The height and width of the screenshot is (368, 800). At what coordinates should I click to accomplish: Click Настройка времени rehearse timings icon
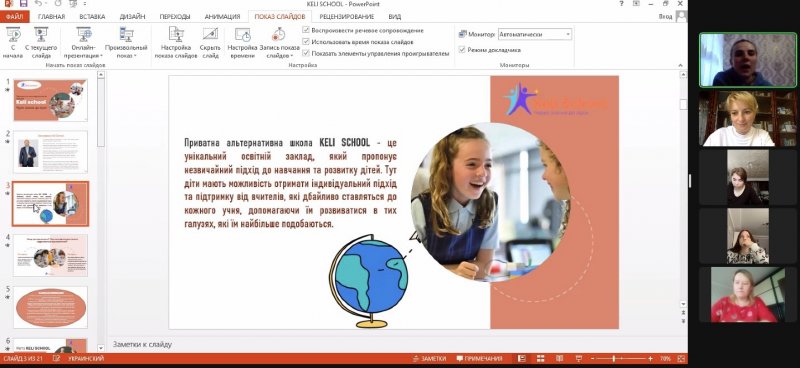tap(242, 35)
